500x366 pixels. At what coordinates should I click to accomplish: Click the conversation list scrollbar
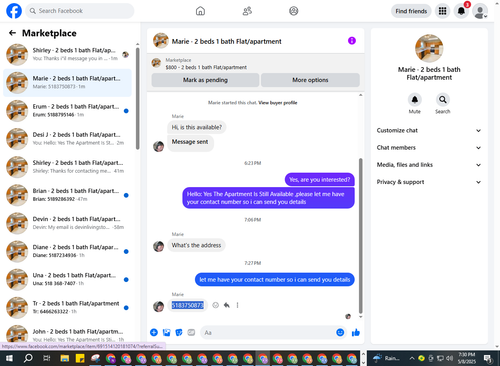[138, 98]
